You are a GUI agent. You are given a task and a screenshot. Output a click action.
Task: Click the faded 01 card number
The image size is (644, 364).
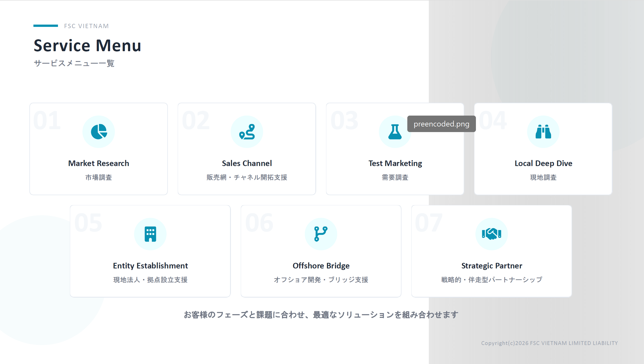[x=47, y=120]
